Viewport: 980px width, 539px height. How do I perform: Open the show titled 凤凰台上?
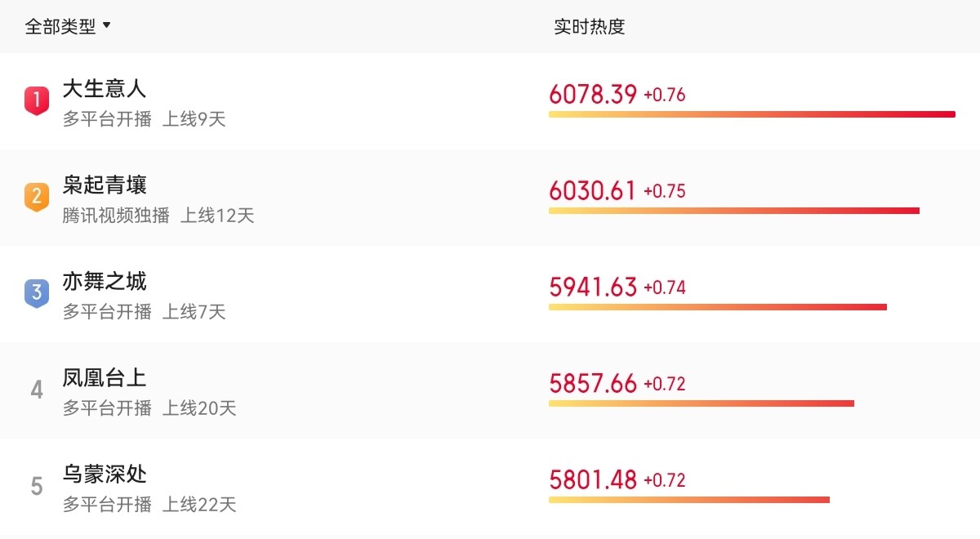pos(105,377)
